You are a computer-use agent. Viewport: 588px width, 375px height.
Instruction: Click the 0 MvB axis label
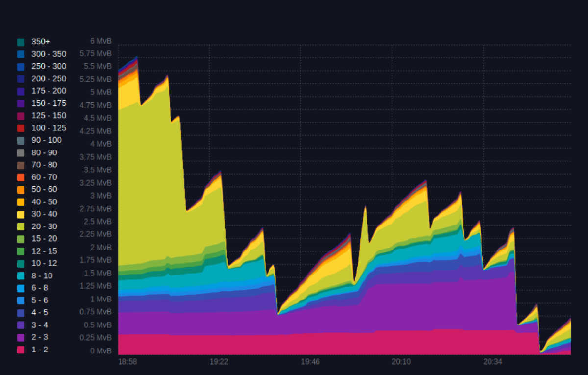coord(100,351)
